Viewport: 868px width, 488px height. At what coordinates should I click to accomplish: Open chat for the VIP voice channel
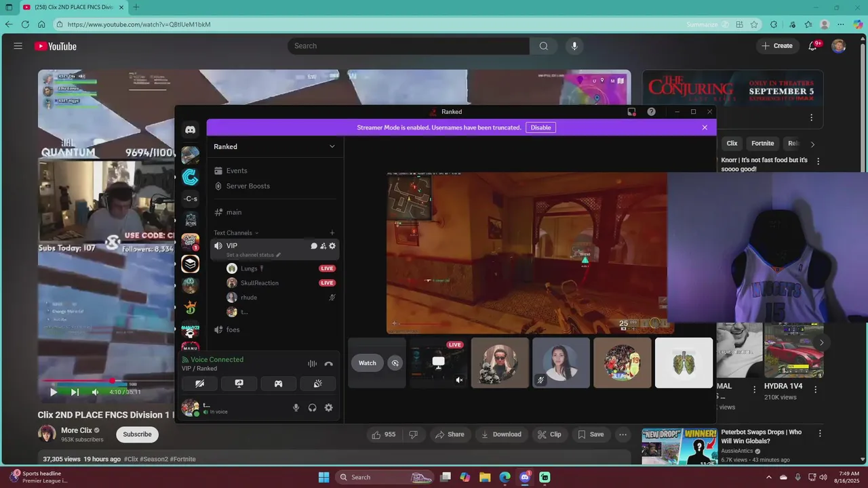[314, 246]
